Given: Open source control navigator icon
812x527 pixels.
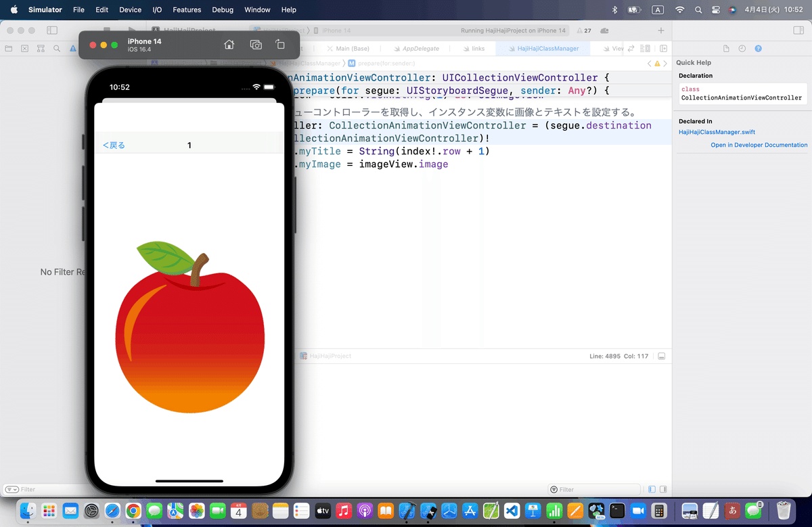Looking at the screenshot, I should tap(25, 49).
